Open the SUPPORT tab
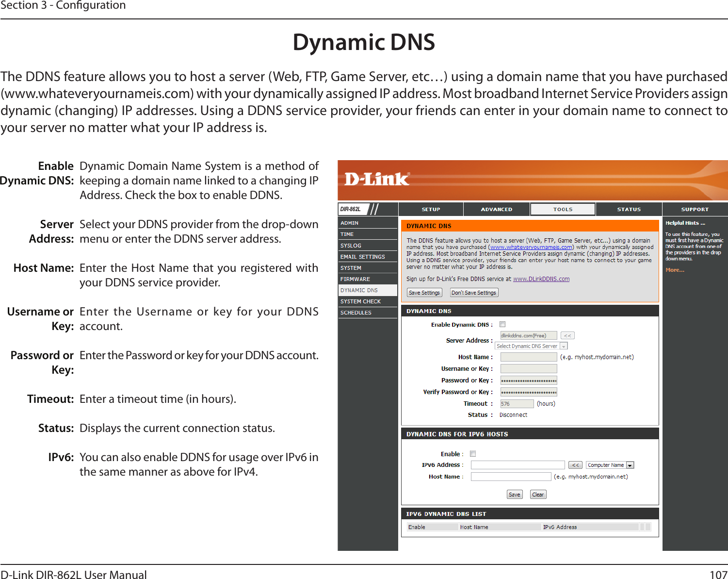Viewport: 728px width, 579px height. pos(695,209)
